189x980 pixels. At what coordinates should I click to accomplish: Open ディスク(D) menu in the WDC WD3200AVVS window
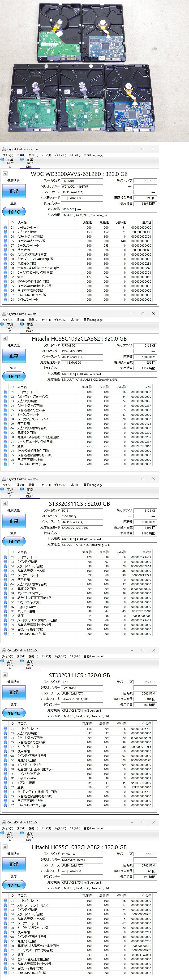tap(60, 155)
